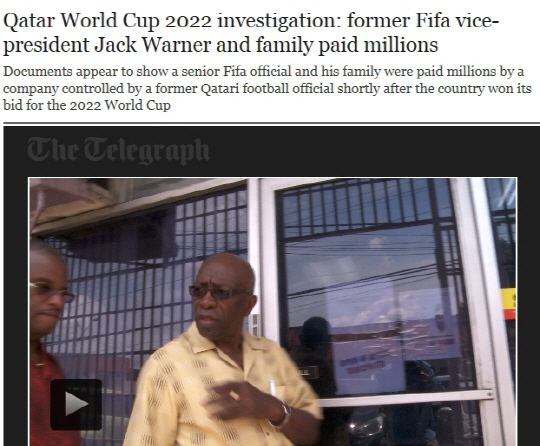Click the words 'former Fifa vice-' in the headline
Viewport: 540px width, 446px height.
[x=423, y=20]
